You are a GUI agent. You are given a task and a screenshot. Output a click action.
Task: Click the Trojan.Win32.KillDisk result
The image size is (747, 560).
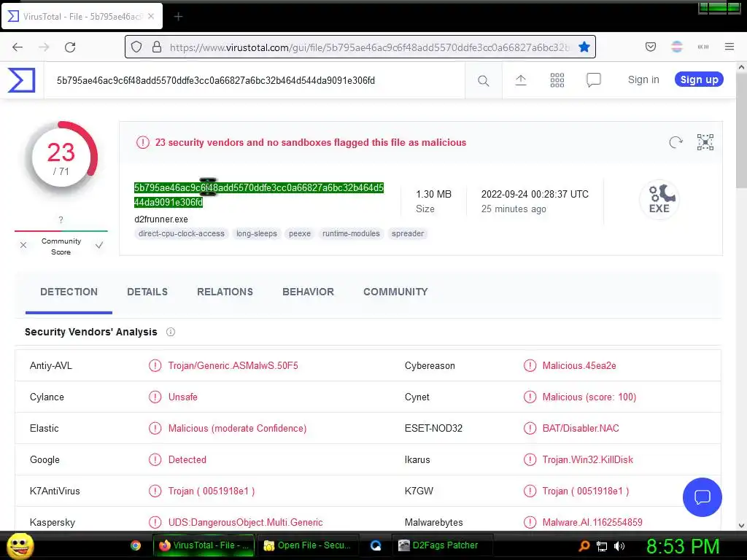click(588, 459)
